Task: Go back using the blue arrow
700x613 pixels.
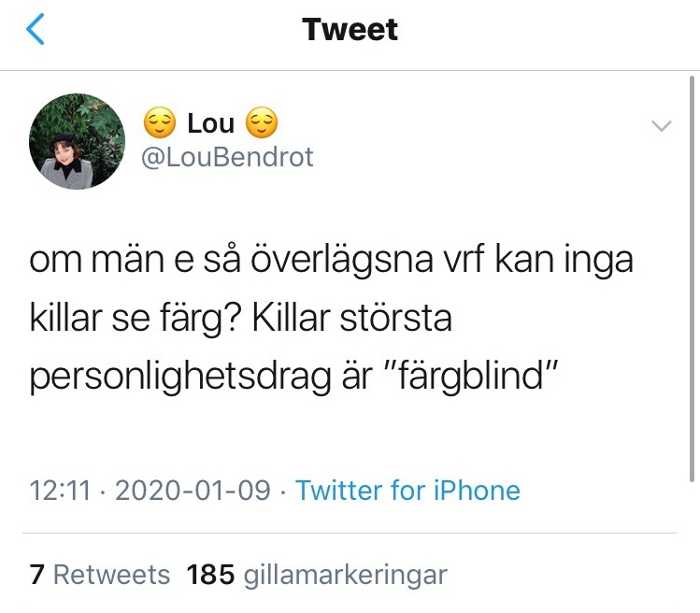Action: pos(36,29)
